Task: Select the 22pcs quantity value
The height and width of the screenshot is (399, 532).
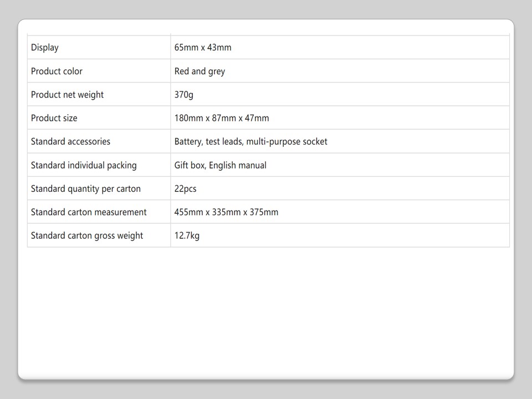Action: 185,189
